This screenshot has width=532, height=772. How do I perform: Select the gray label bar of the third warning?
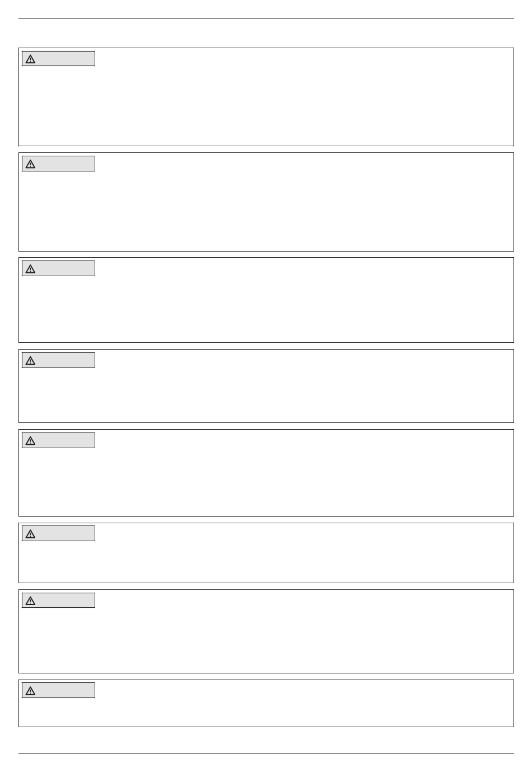(x=58, y=268)
